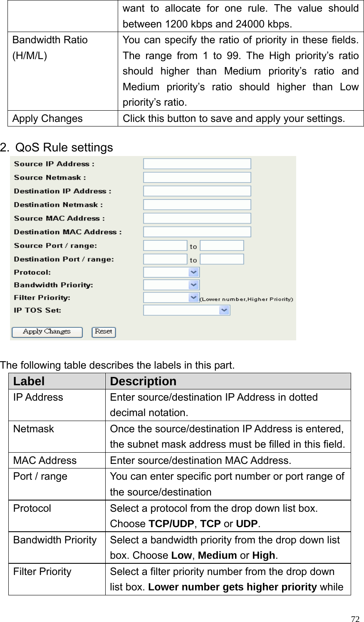Open the Filter Priority dropdown
Viewport: 364px width, 622px height.
tap(171, 297)
